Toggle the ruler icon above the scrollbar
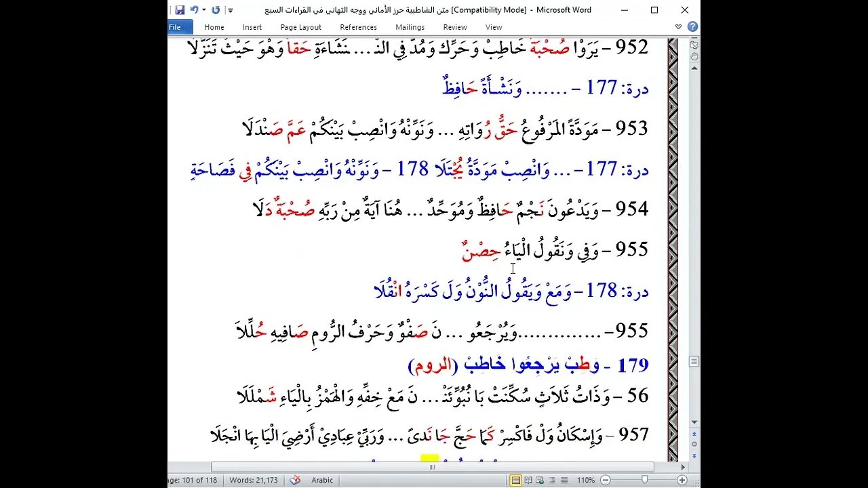The height and width of the screenshot is (488, 868). 694,44
